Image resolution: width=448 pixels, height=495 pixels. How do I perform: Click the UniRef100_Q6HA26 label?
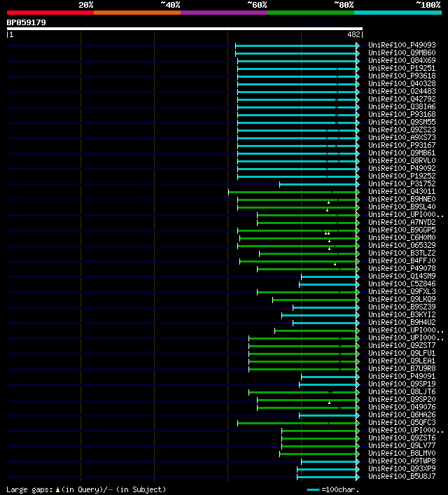(402, 414)
